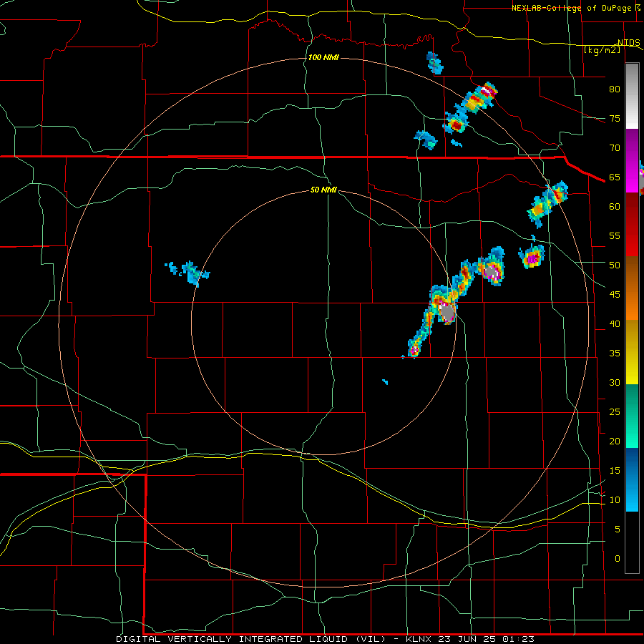Click the 15 value on the color scale

(x=615, y=471)
